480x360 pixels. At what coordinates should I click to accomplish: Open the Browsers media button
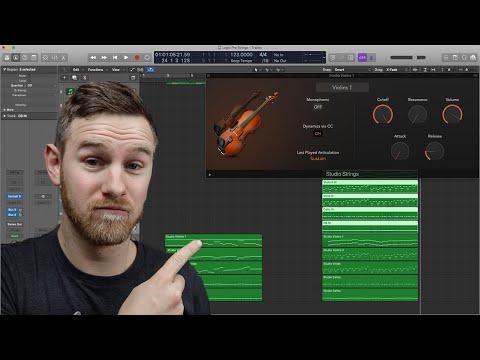coord(473,58)
